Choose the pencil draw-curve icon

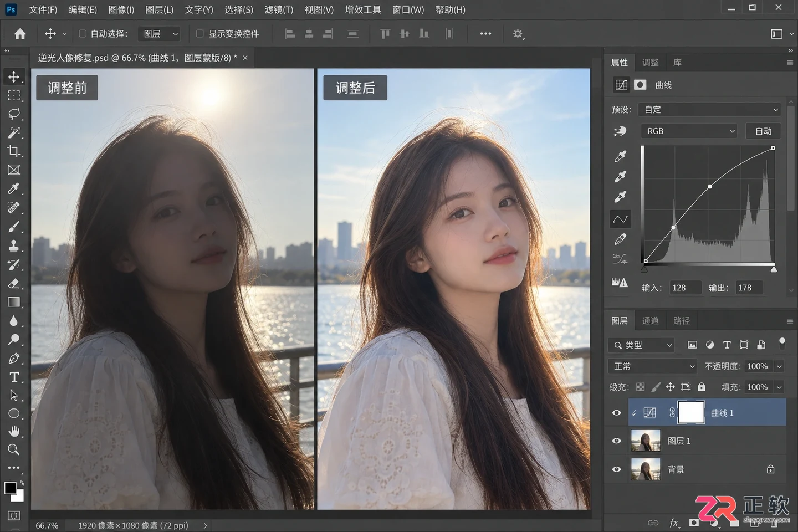[x=620, y=239]
